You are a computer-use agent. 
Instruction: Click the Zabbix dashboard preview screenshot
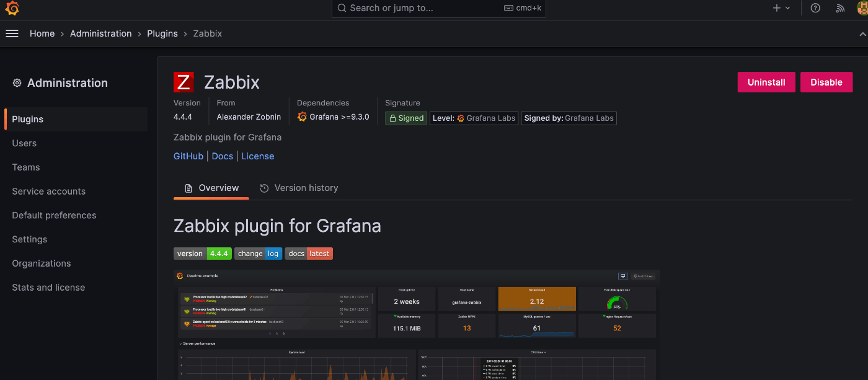click(x=417, y=325)
